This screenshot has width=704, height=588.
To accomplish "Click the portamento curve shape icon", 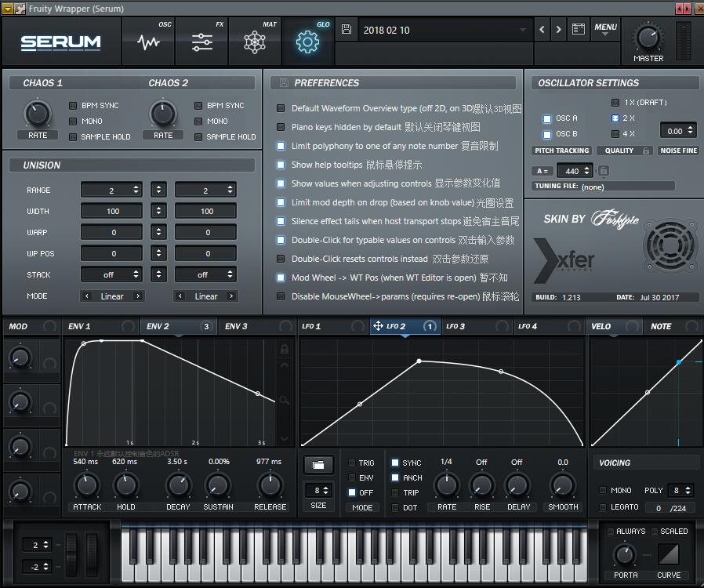I will 669,554.
